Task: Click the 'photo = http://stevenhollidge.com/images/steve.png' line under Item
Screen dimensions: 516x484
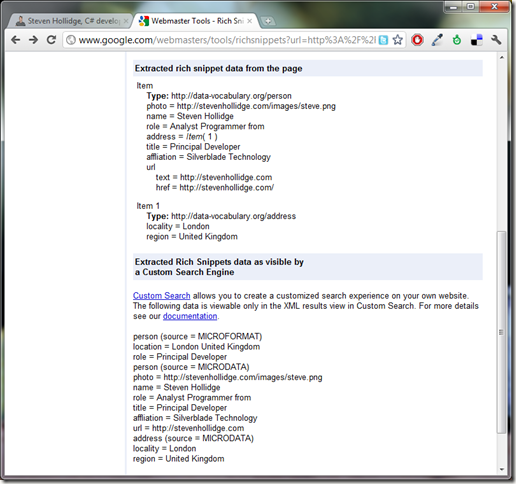Action: point(241,106)
